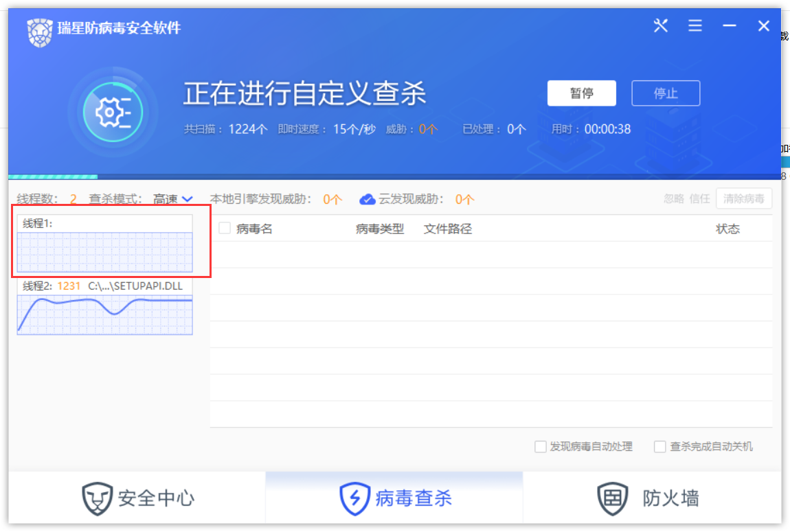Pause the scan with 暂停 button
This screenshot has width=790, height=532.
point(581,93)
